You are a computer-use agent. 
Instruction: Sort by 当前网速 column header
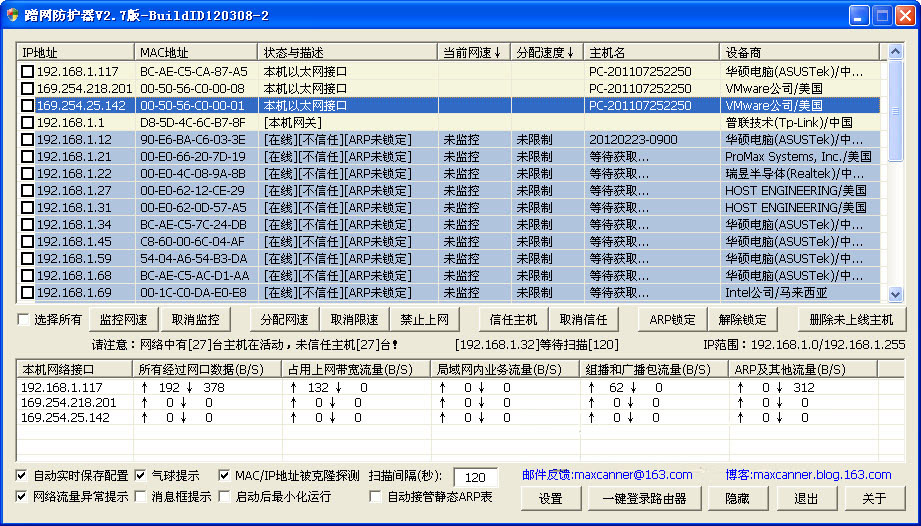pos(473,52)
